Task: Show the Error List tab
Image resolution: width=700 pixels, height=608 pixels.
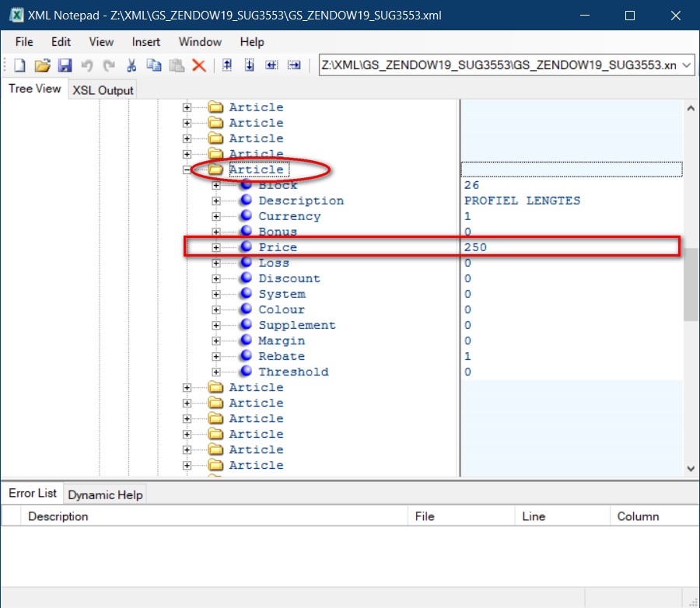Action: click(x=33, y=493)
